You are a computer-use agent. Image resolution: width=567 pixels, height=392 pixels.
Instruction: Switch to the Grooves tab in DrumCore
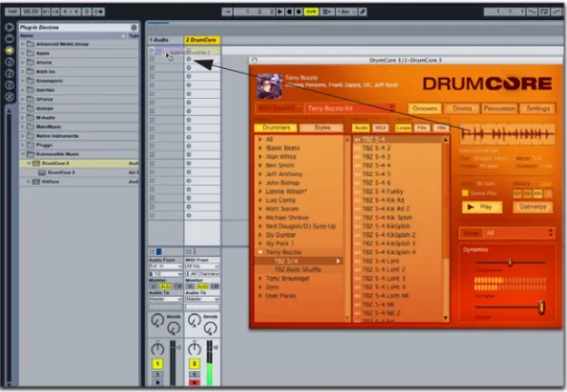pos(424,108)
